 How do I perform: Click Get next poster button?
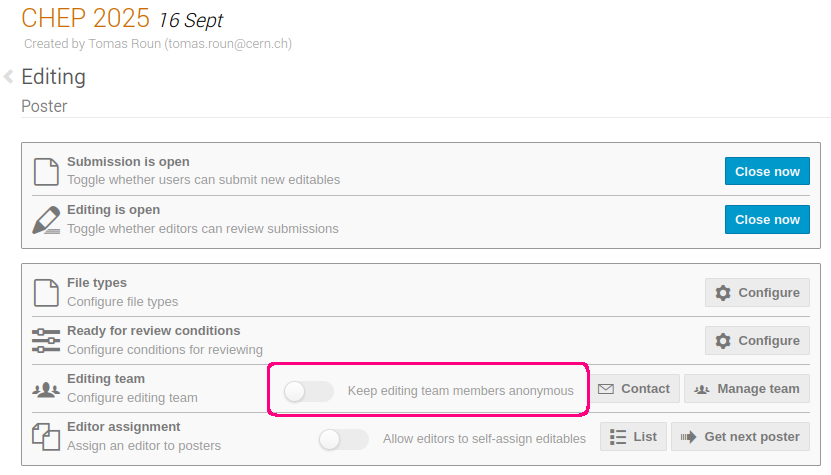coord(740,437)
